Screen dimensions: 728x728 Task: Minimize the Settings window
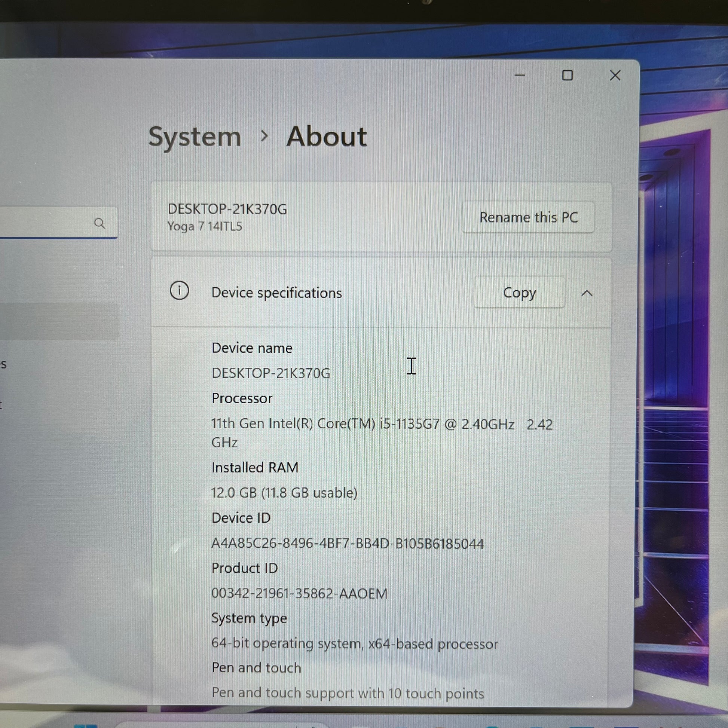tap(520, 75)
